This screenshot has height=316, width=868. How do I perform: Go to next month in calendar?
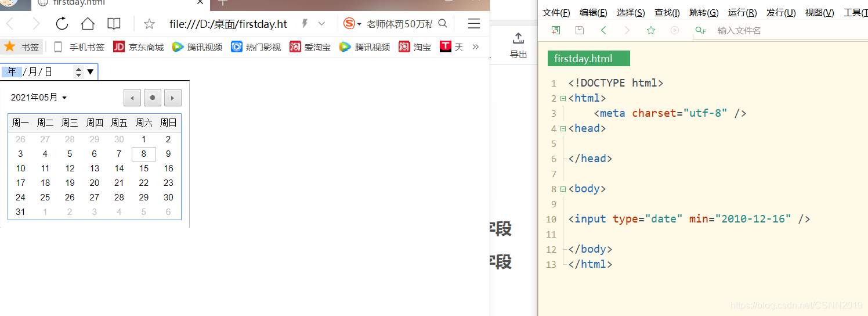(x=173, y=98)
